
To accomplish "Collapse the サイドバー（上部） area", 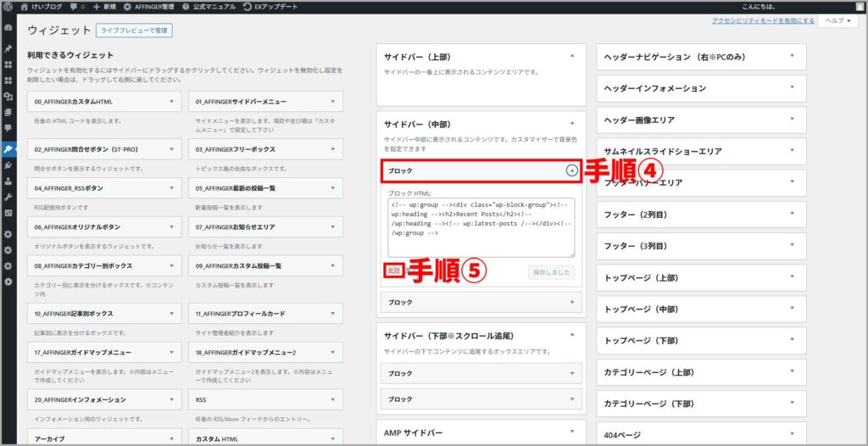I will tap(572, 56).
